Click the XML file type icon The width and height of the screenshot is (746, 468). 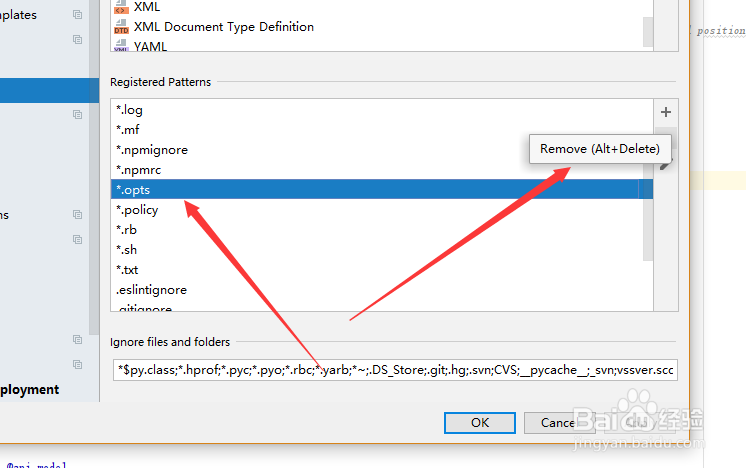(121, 7)
